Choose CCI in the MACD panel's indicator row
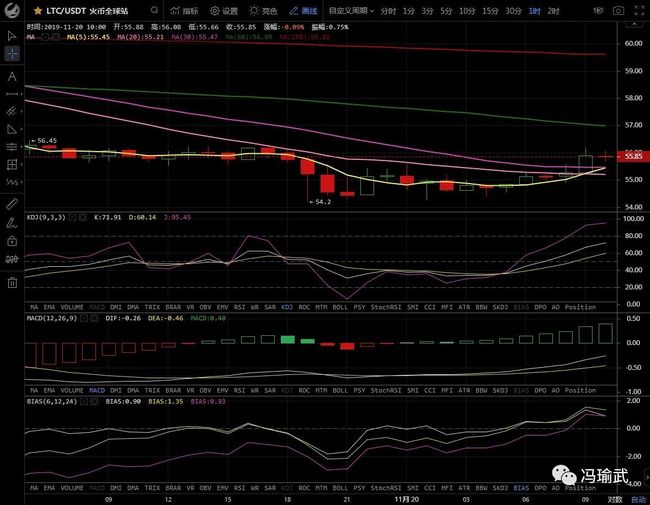Viewport: 650px width, 505px height. [x=430, y=391]
